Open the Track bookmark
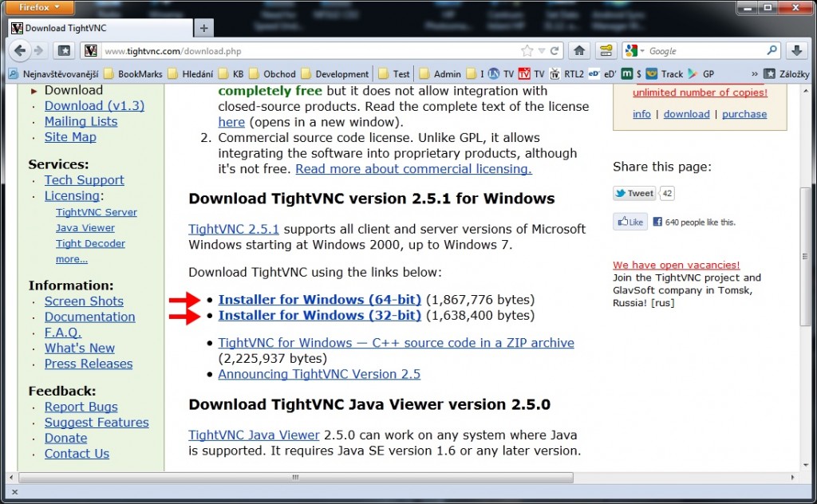 [x=665, y=74]
